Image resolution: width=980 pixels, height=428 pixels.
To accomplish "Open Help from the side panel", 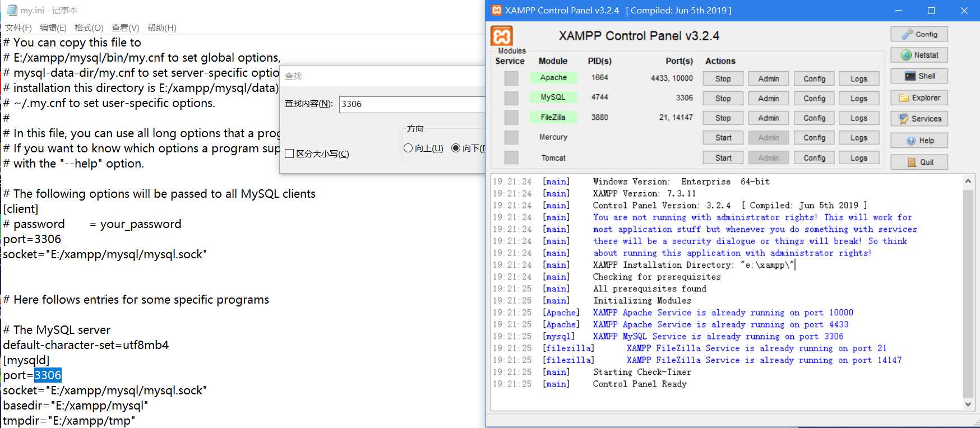I will [919, 141].
